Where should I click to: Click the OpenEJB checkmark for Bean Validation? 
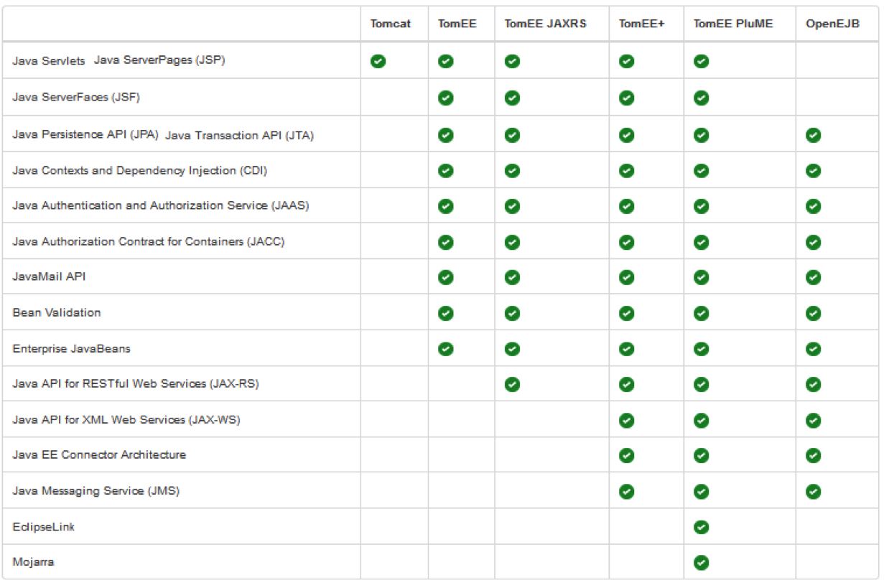point(814,313)
